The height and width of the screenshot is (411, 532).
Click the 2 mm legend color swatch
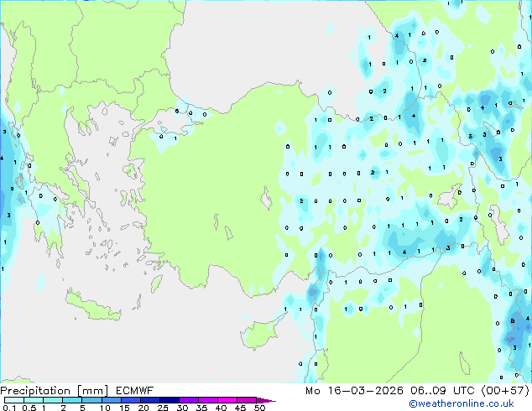click(x=72, y=400)
